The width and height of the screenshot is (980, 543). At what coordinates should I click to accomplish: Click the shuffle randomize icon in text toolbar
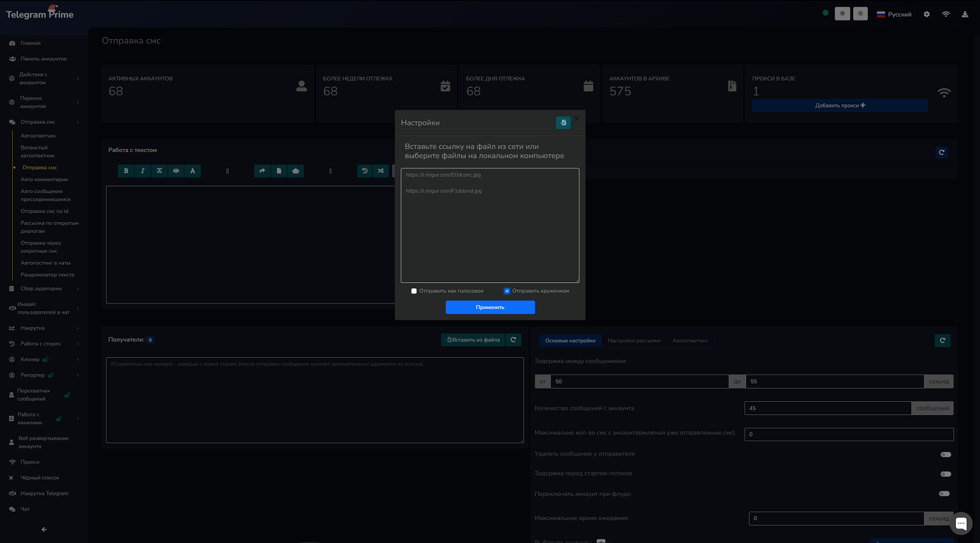tap(381, 171)
